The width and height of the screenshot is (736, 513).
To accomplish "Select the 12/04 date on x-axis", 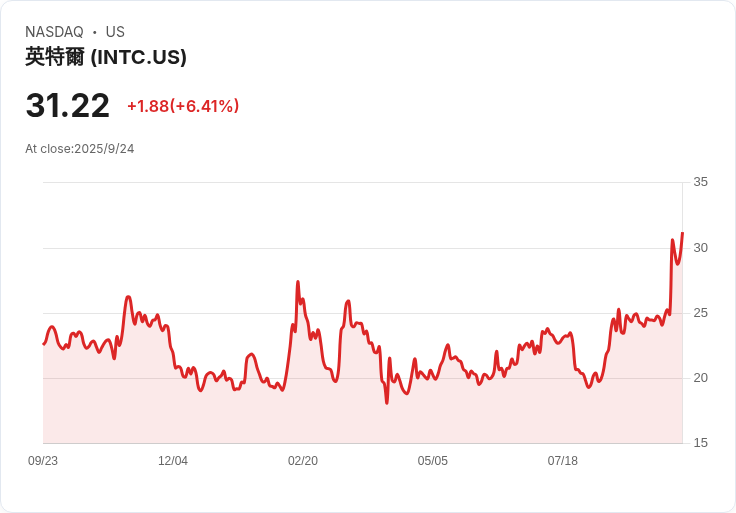I will point(173,461).
